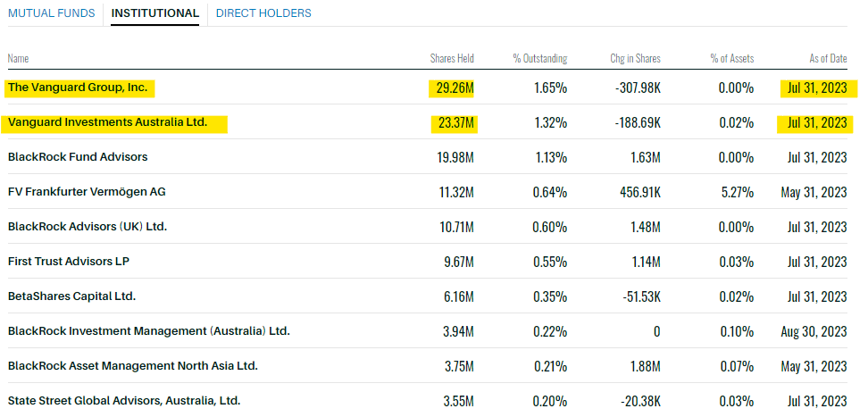
Task: Sort by % of Assets header
Action: [732, 58]
